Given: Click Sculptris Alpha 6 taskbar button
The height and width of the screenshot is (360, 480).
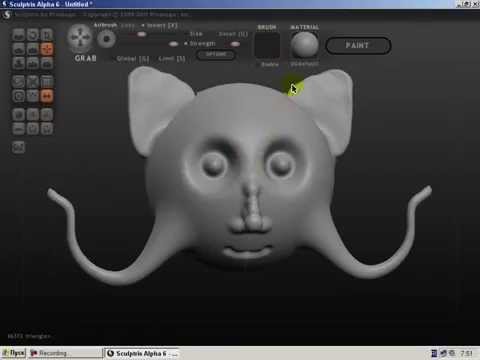Looking at the screenshot, I should click(142, 353).
